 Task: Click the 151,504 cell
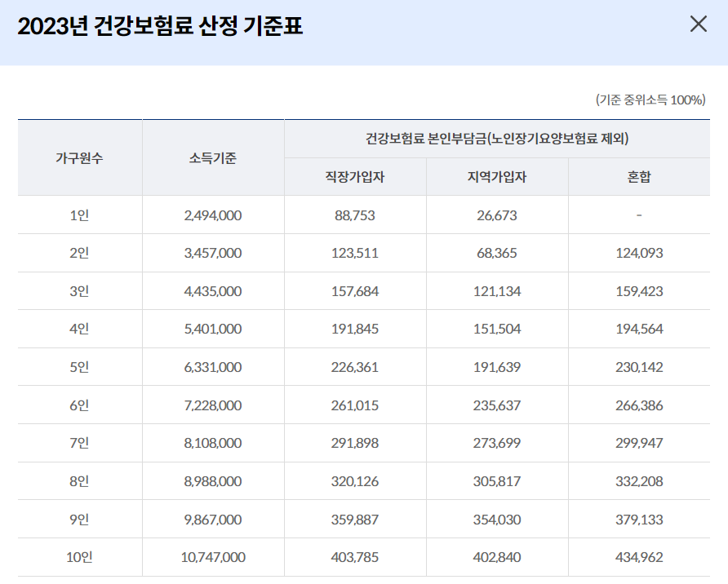coord(497,329)
